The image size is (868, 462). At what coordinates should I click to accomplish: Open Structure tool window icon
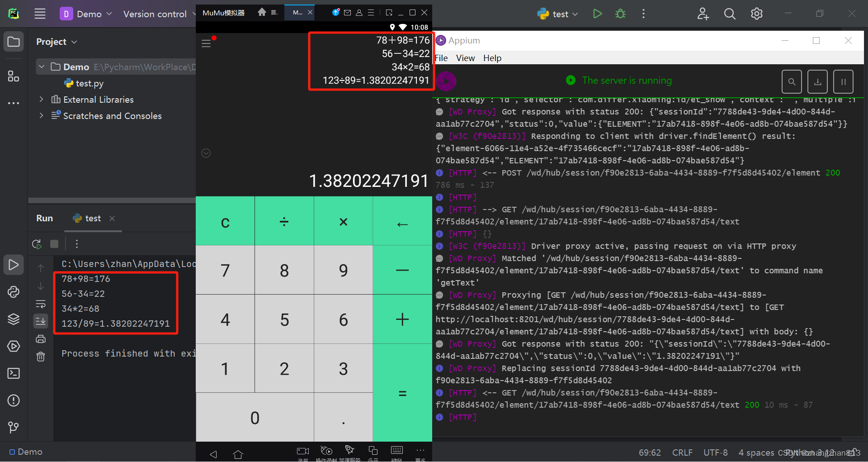pyautogui.click(x=14, y=76)
